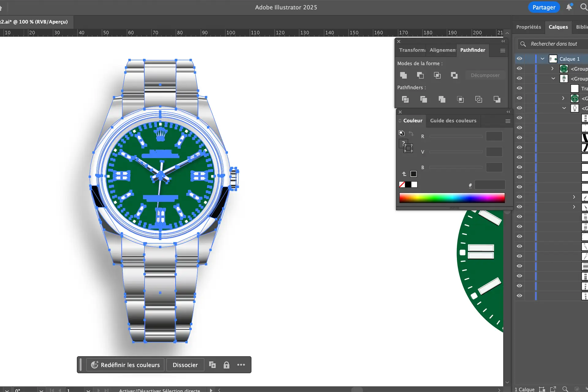Viewport: 588px width, 392px height.
Task: Set color to None with red slash swatch
Action: (402, 184)
